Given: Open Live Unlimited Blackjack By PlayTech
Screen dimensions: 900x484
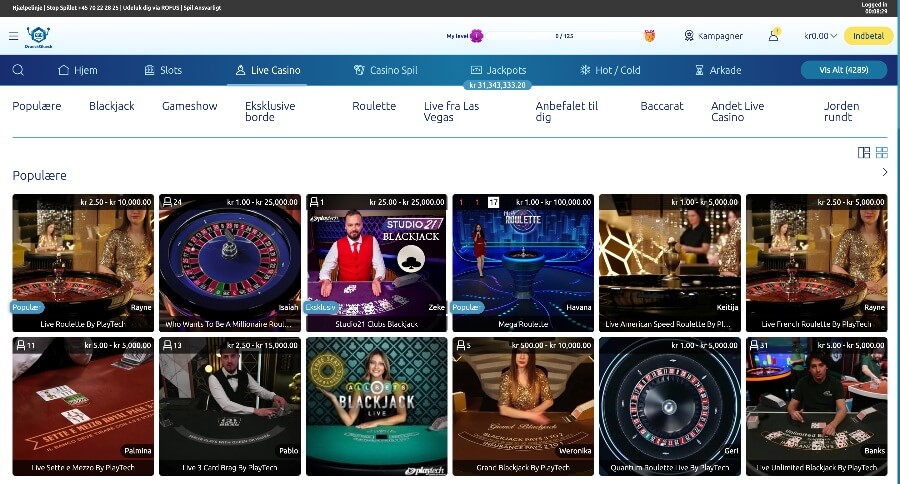Looking at the screenshot, I should pos(817,406).
